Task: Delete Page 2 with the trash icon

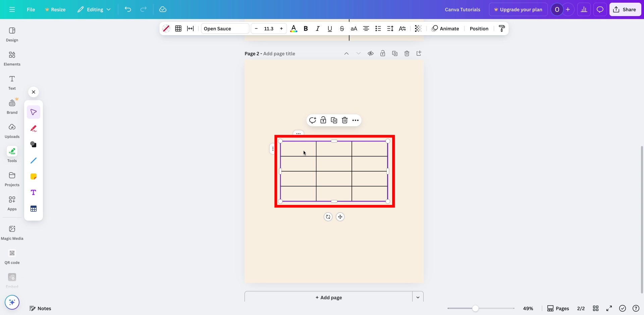Action: coord(407,53)
